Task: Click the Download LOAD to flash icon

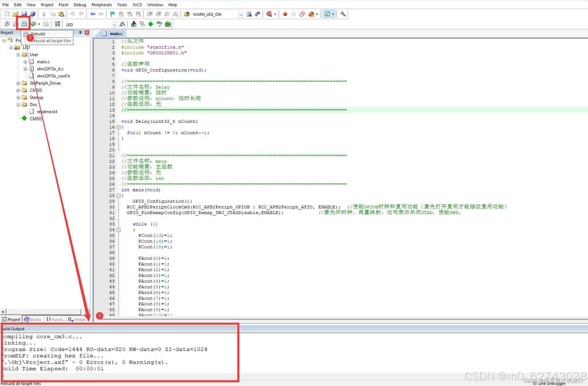Action: click(x=57, y=24)
